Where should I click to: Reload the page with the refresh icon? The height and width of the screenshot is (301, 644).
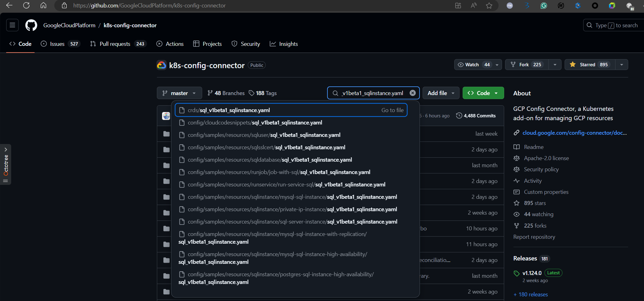[x=26, y=5]
